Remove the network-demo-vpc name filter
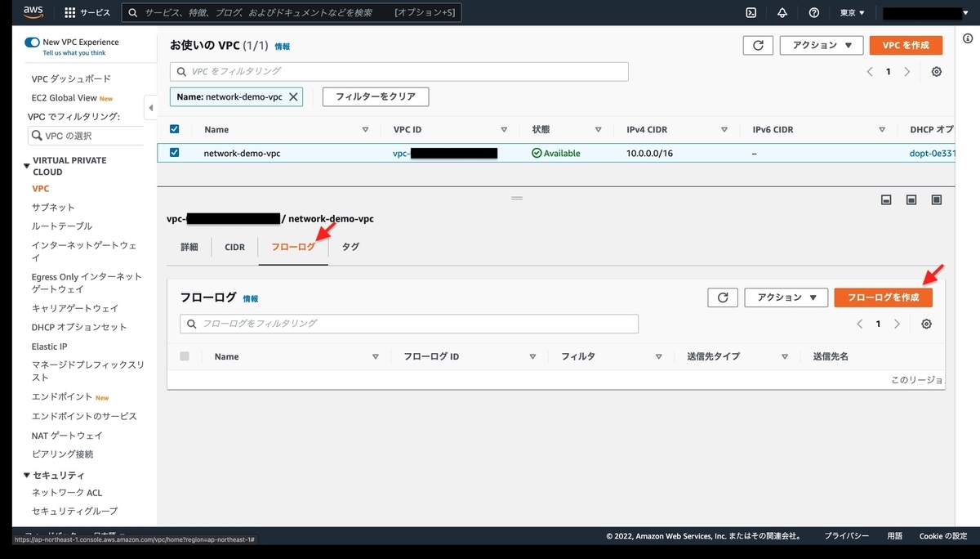 pyautogui.click(x=293, y=96)
